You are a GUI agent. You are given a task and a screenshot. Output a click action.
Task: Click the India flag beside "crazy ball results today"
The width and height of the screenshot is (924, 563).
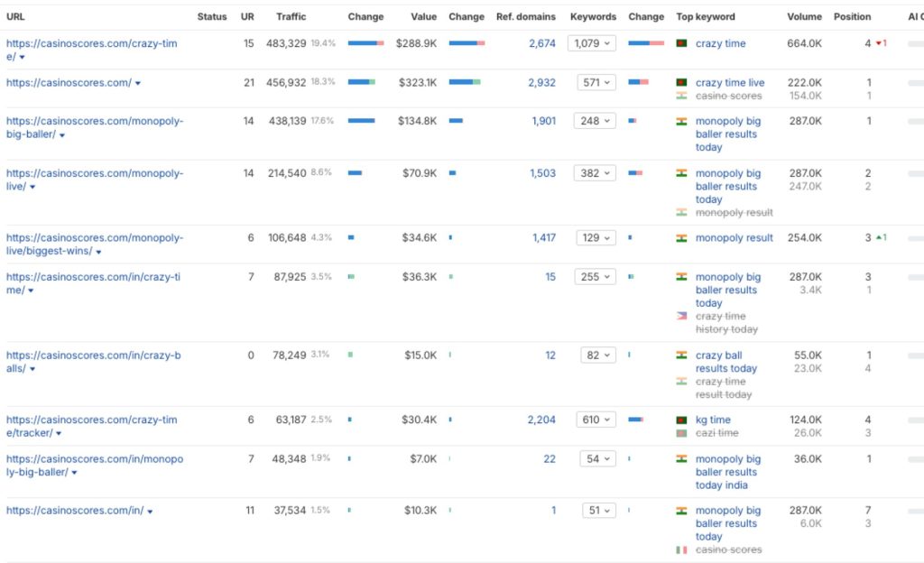click(x=681, y=355)
